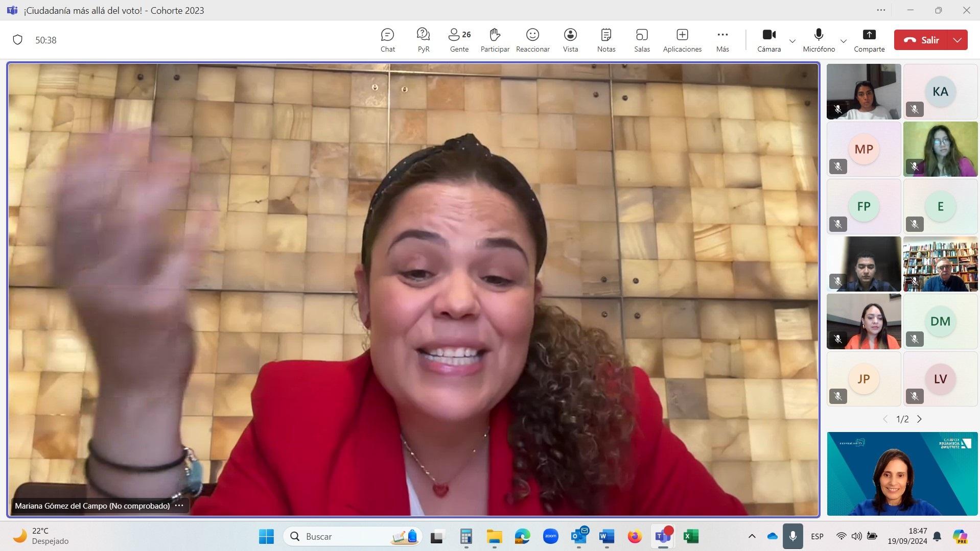
Task: Click the Windows taskbar microphone indicator
Action: (792, 536)
